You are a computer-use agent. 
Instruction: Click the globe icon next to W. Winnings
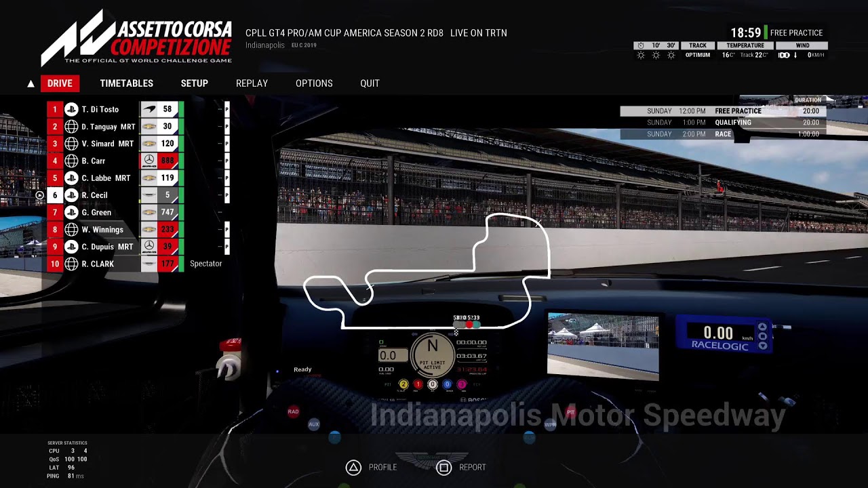coord(71,230)
